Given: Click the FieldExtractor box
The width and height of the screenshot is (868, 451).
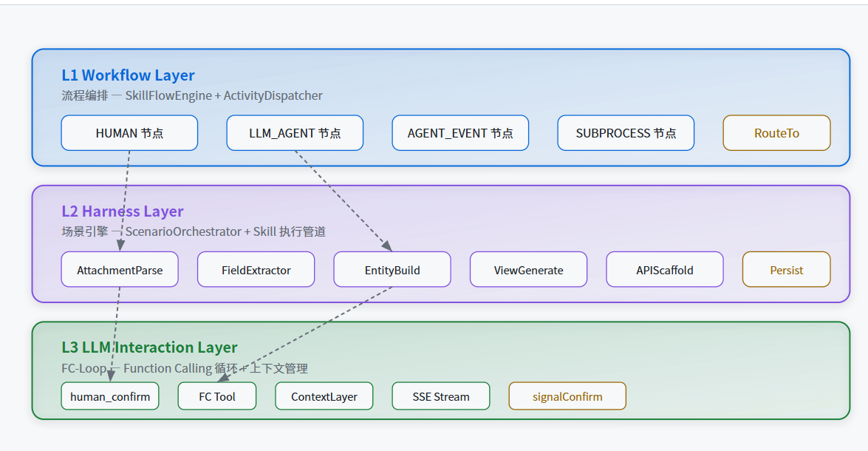Looking at the screenshot, I should click(x=256, y=270).
